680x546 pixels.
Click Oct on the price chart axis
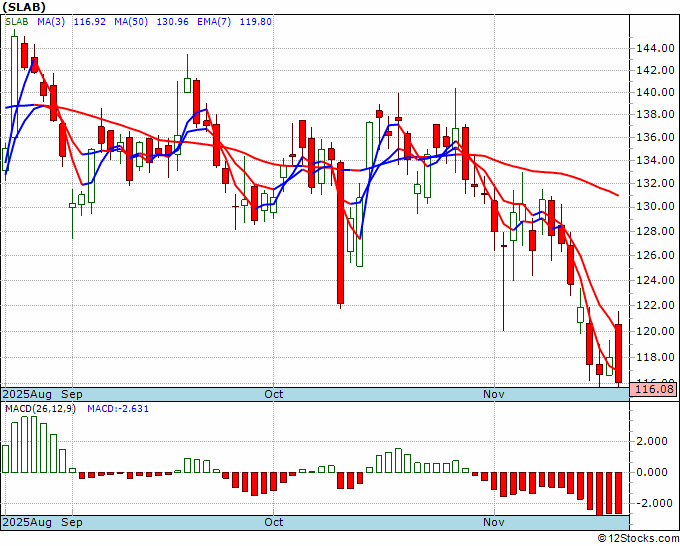(x=274, y=394)
